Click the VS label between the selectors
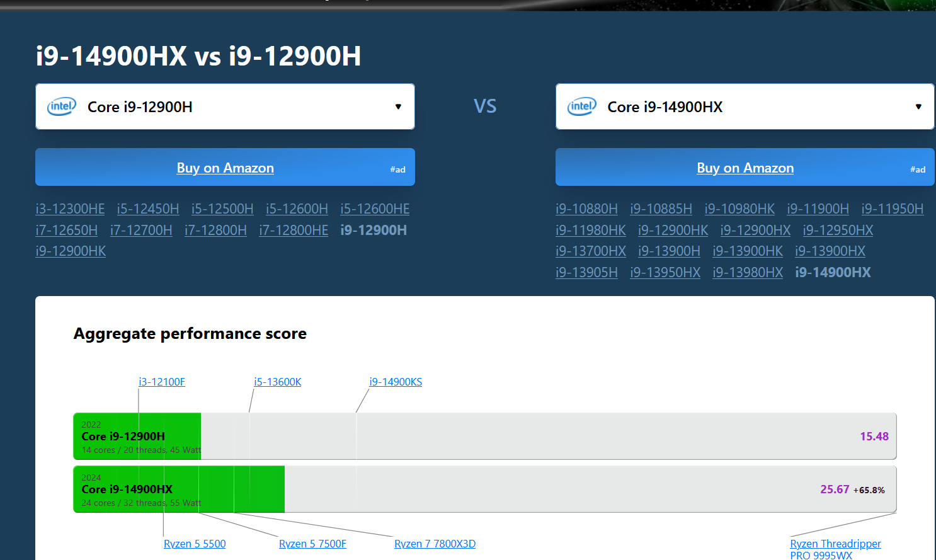936x560 pixels. 485,106
